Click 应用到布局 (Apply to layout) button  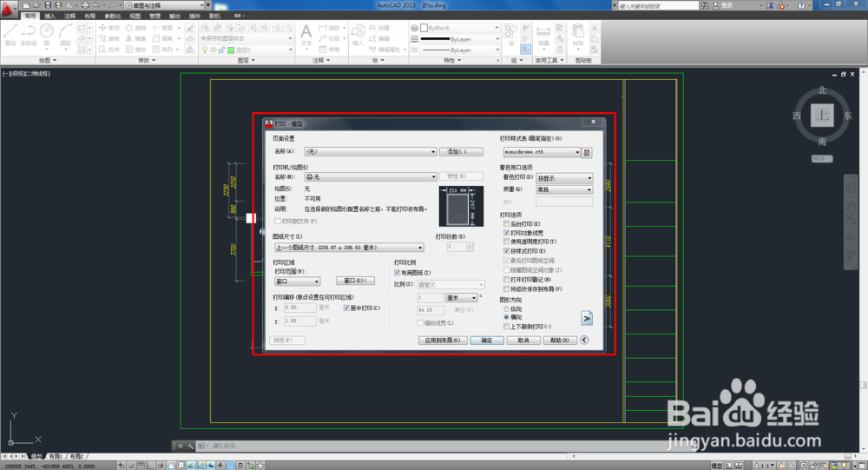click(x=443, y=341)
